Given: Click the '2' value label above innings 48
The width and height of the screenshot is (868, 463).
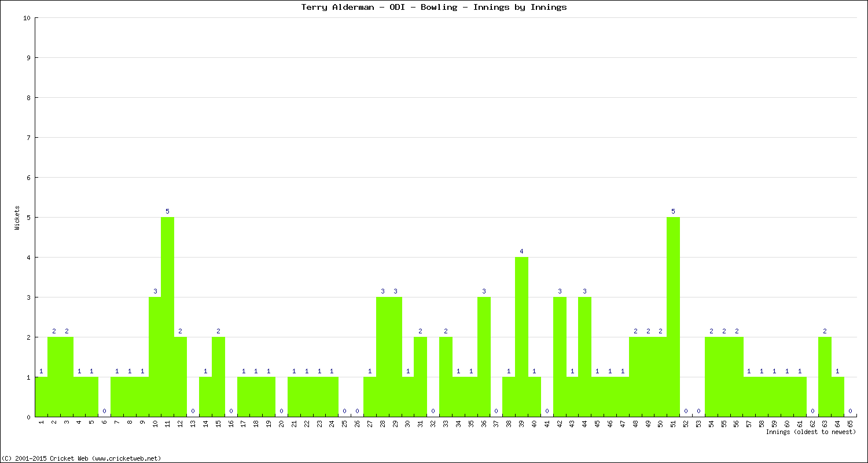Looking at the screenshot, I should pyautogui.click(x=635, y=331).
